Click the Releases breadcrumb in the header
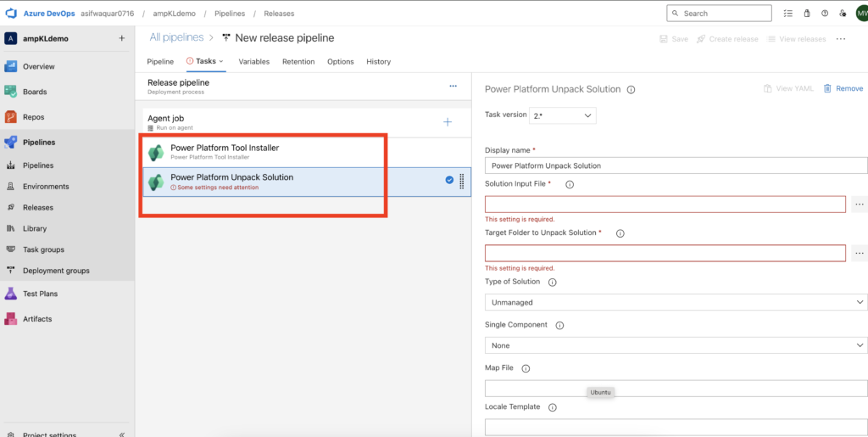868x437 pixels. point(279,14)
